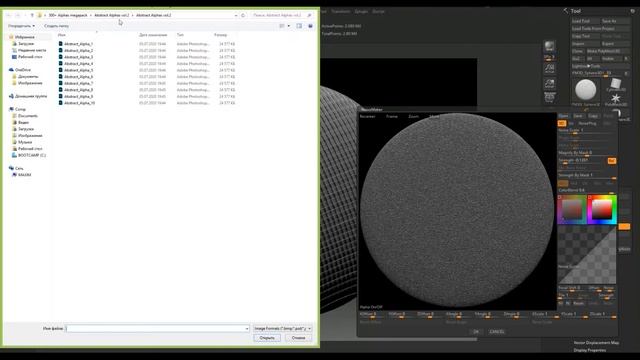Go up one folder level
Viewport: 640px width, 360px height.
32,15
